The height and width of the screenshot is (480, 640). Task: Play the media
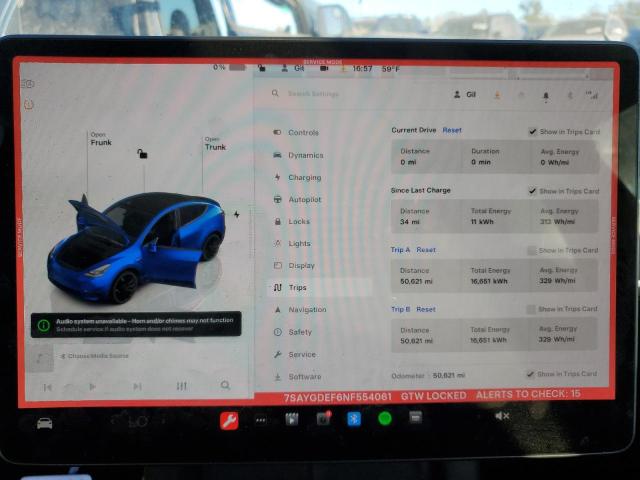tap(92, 387)
